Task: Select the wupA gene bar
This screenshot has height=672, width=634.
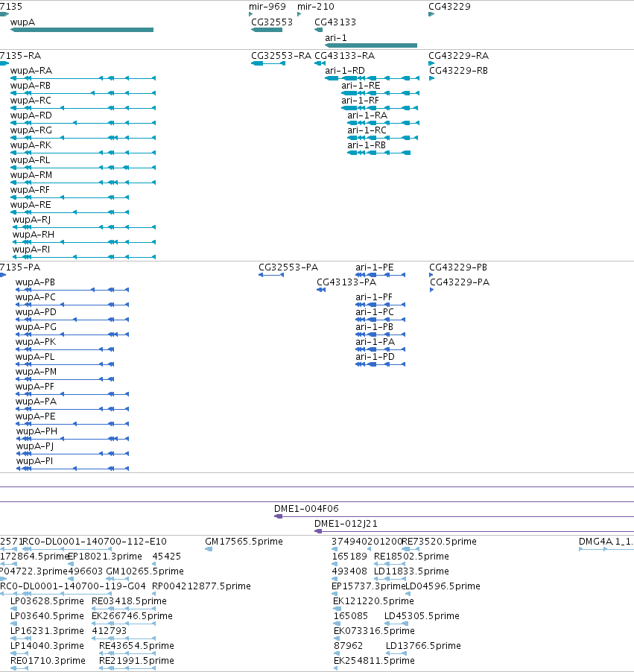Action: (82, 30)
